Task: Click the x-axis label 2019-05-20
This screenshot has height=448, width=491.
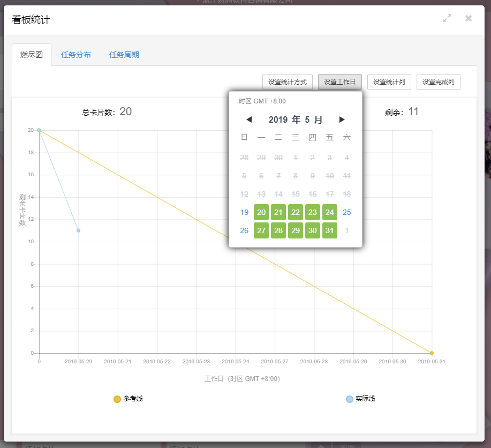Action: click(x=78, y=362)
